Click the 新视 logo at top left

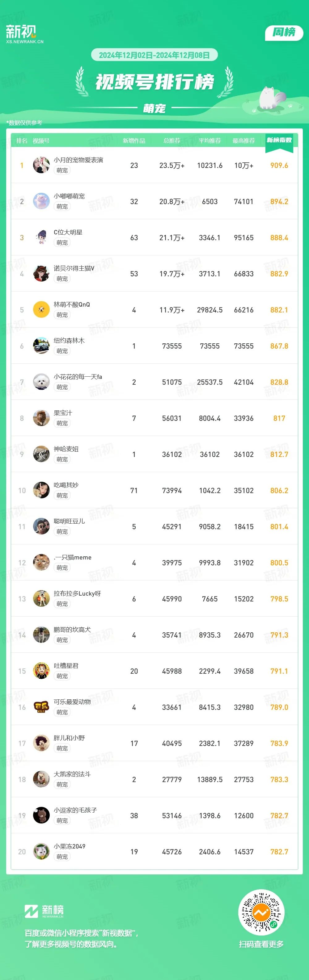(24, 33)
